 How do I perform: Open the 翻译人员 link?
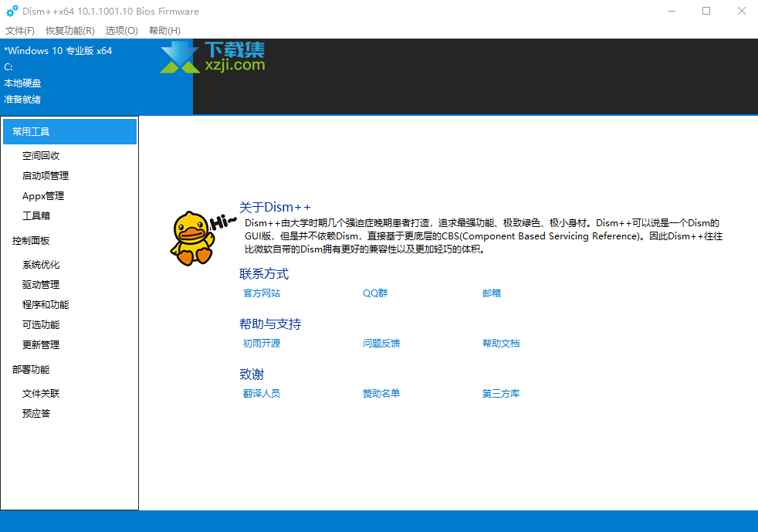pos(262,394)
